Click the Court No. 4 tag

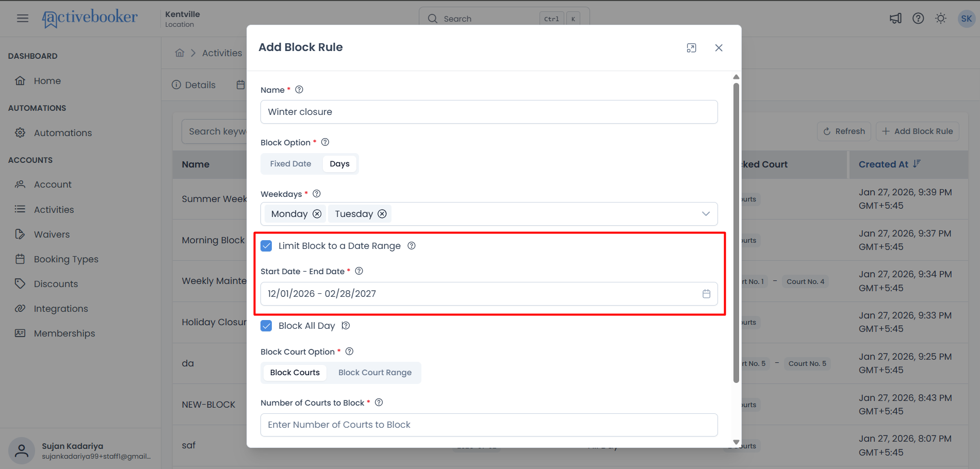(x=805, y=281)
